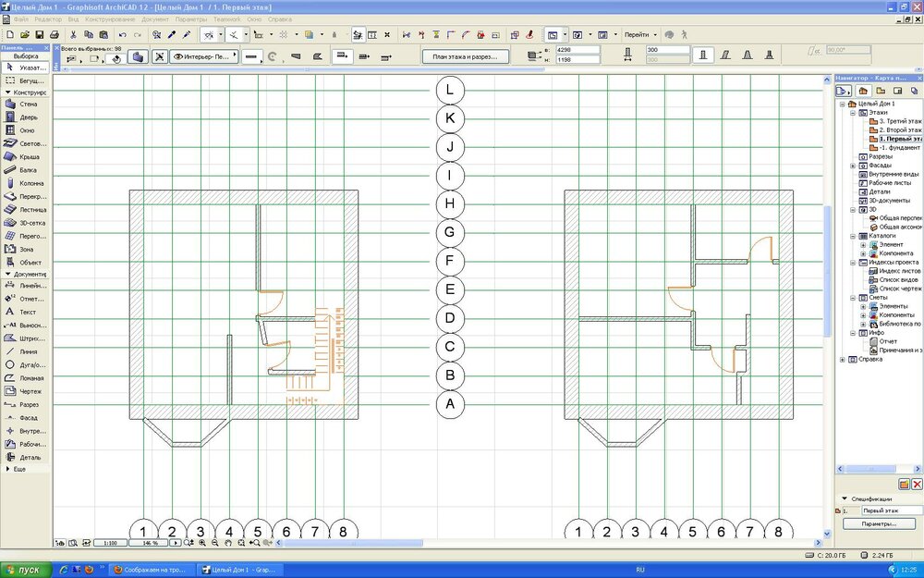Expand the Справка node in Navigator

pyautogui.click(x=842, y=359)
